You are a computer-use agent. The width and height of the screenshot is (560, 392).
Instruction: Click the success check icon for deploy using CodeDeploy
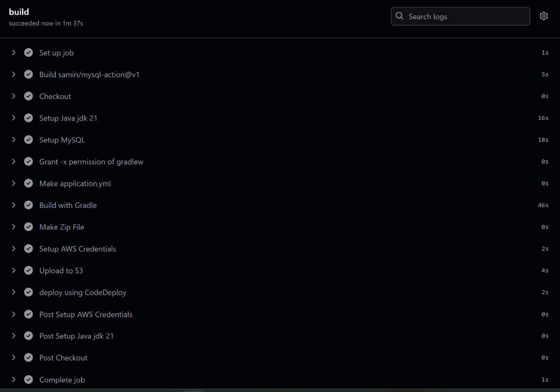(x=28, y=292)
